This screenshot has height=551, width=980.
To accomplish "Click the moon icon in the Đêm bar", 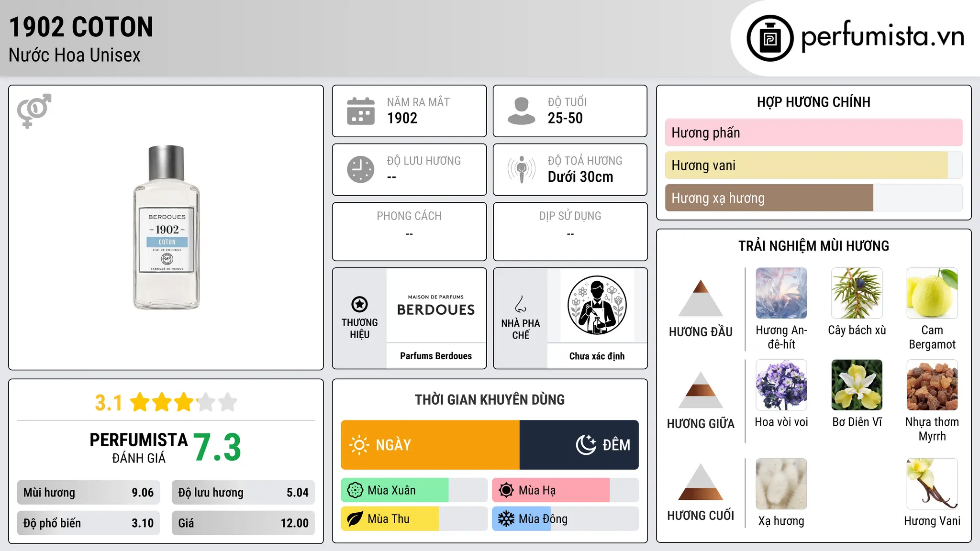I will click(x=586, y=445).
